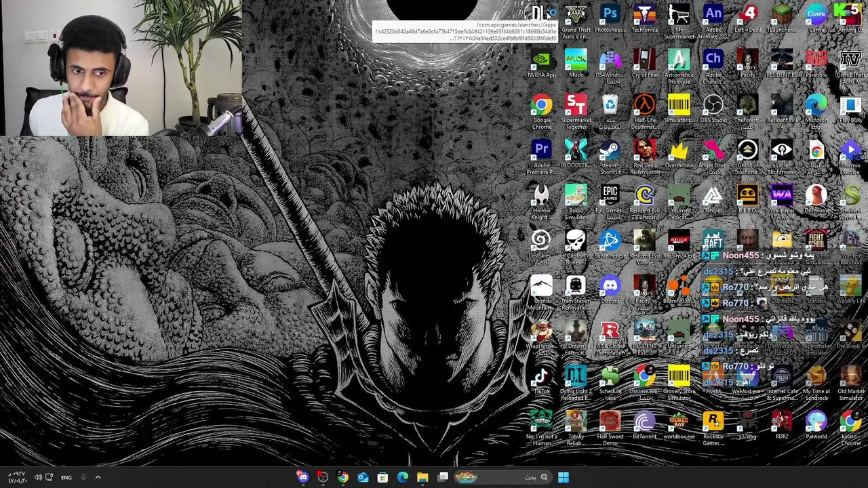The image size is (868, 488).
Task: Open the Windows Start button
Action: [x=564, y=477]
